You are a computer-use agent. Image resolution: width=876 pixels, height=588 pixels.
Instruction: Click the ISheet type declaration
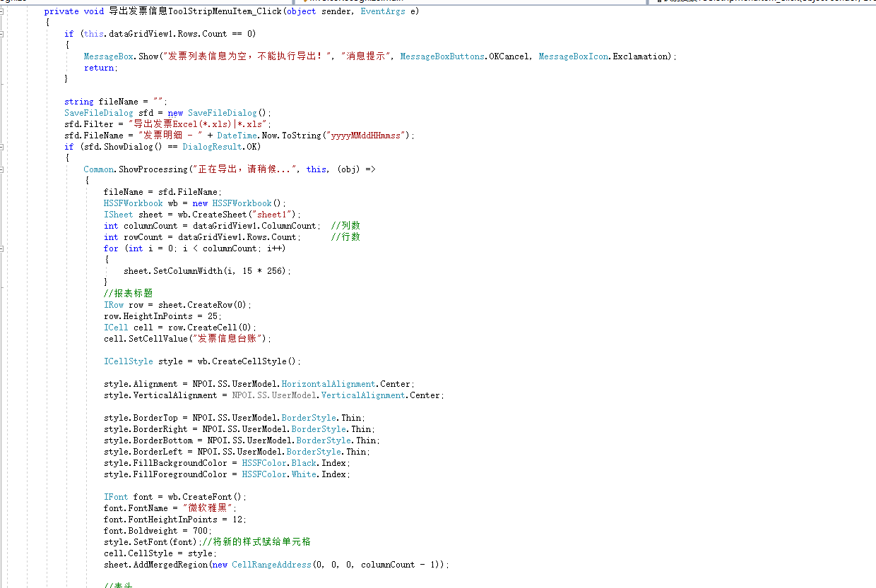[x=118, y=215]
